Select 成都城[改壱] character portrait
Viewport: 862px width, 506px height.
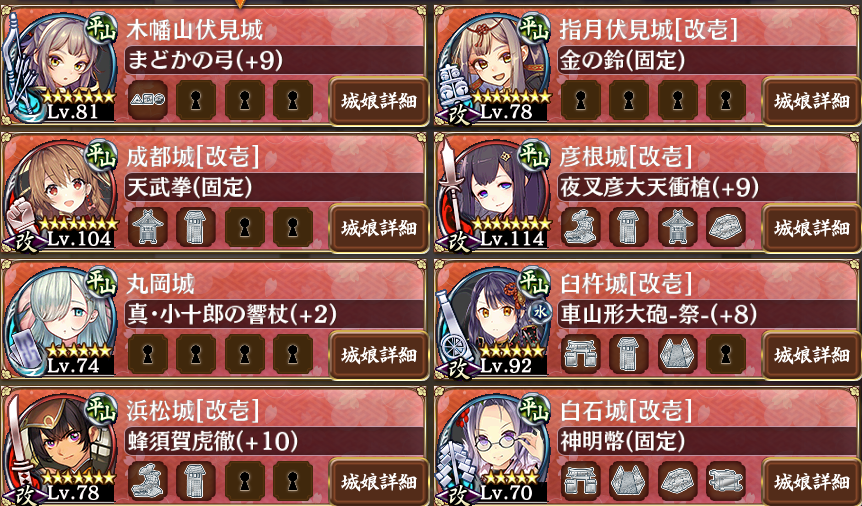pos(60,192)
